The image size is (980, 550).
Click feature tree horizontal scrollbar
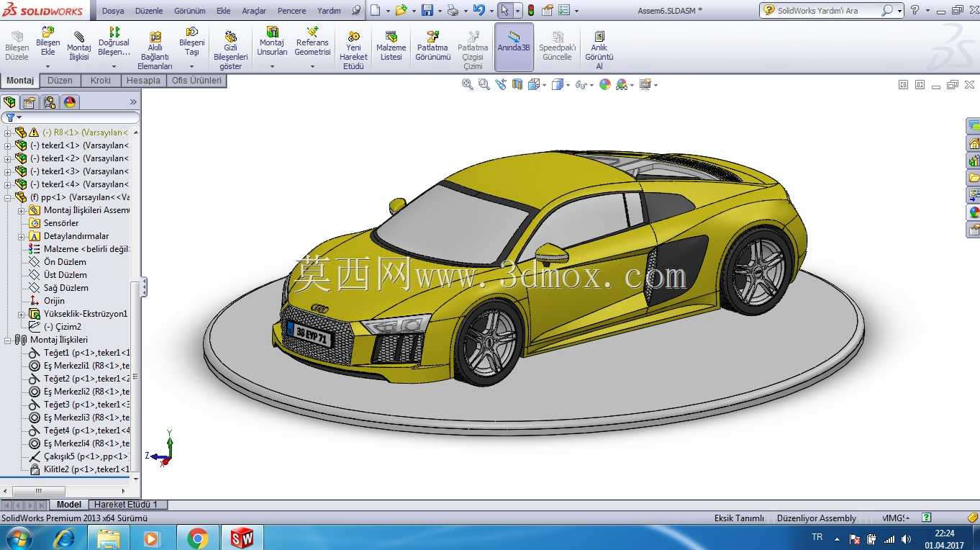[65, 491]
